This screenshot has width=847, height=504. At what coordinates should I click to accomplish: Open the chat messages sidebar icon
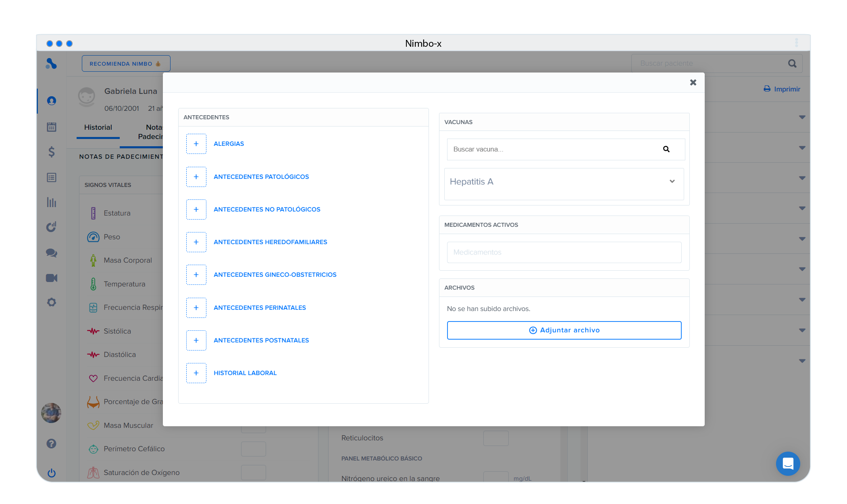pos(52,253)
